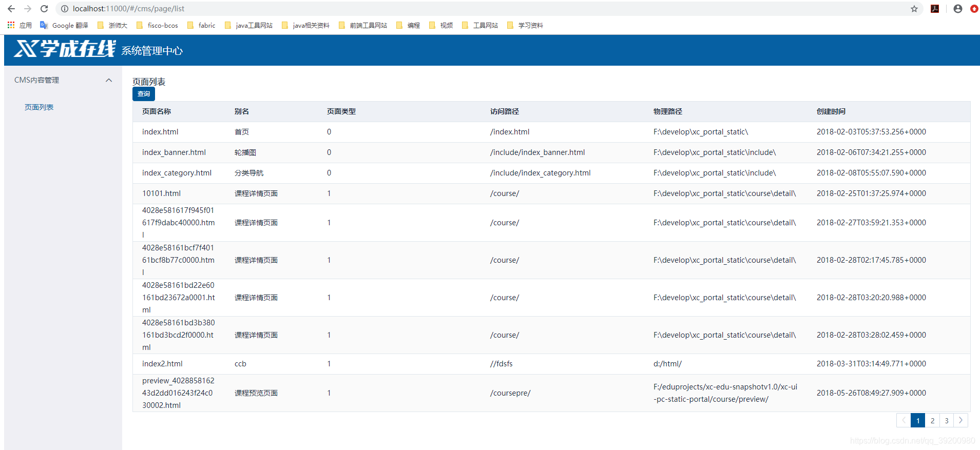Select the index.html page name cell
980x450 pixels.
pos(160,132)
